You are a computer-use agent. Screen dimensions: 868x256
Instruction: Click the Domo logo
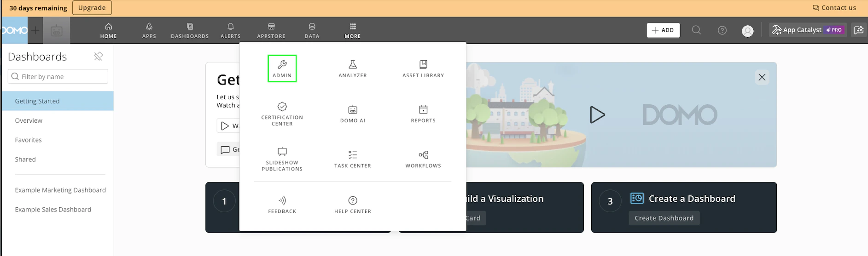coord(14,30)
